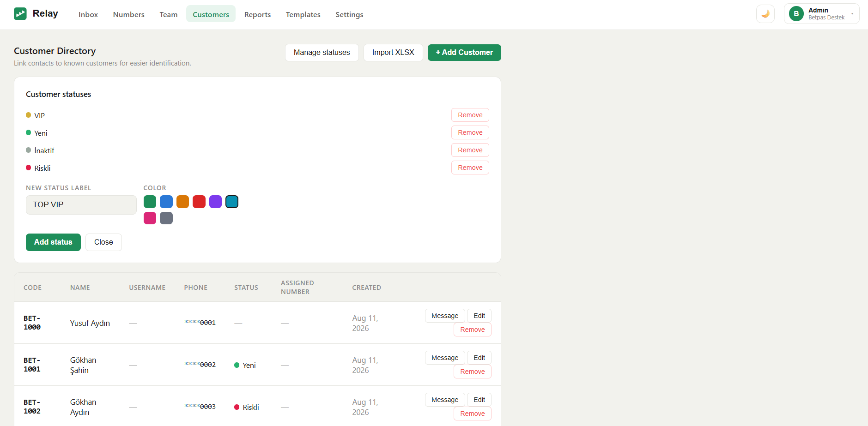The height and width of the screenshot is (426, 868).
Task: Click the New Status Label input field
Action: pyautogui.click(x=81, y=205)
